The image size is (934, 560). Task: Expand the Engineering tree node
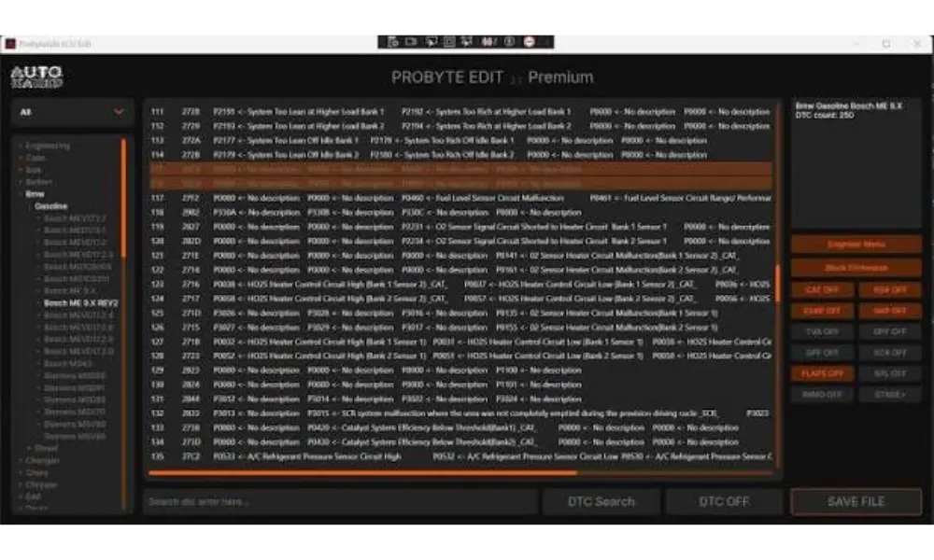(21, 146)
